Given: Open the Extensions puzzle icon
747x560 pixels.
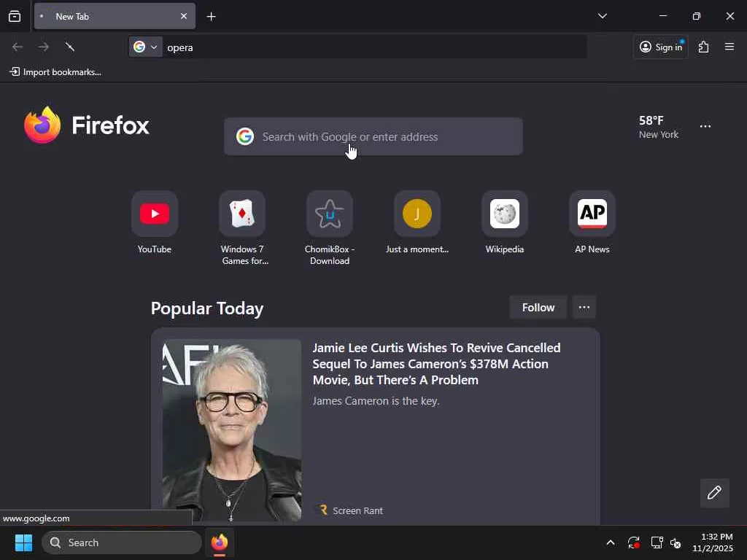Looking at the screenshot, I should point(704,47).
